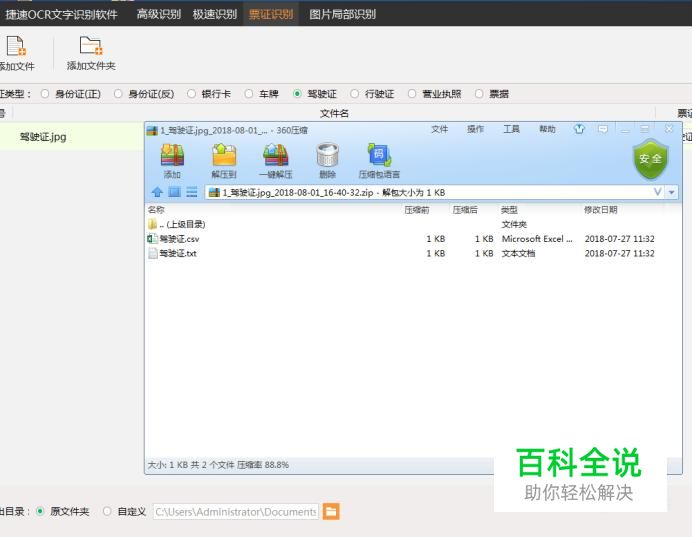The width and height of the screenshot is (692, 537).
Task: Click the Add File icon in OCR toolbar
Action: click(x=16, y=46)
